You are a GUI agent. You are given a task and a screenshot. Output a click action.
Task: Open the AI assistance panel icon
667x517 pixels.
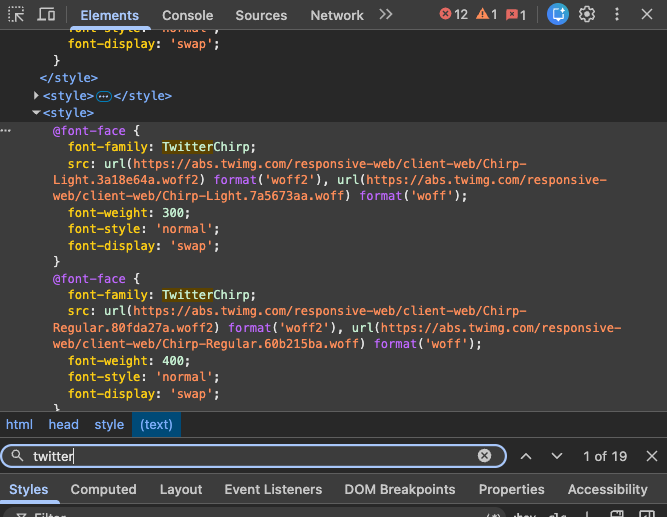[558, 14]
